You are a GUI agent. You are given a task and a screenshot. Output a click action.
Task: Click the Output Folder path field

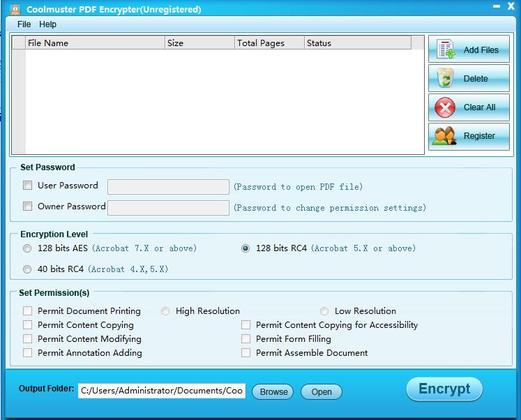(x=162, y=391)
